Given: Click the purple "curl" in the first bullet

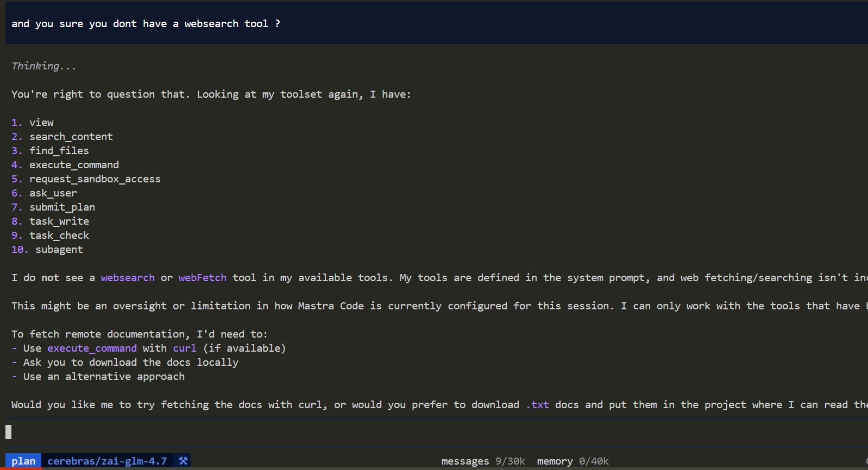Looking at the screenshot, I should (185, 348).
